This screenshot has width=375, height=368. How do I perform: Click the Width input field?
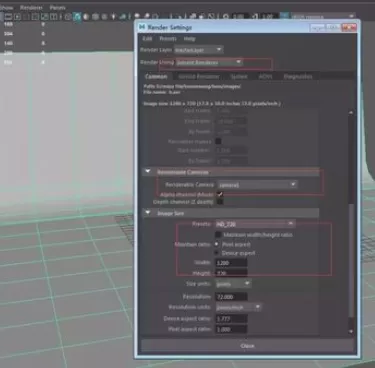231,263
